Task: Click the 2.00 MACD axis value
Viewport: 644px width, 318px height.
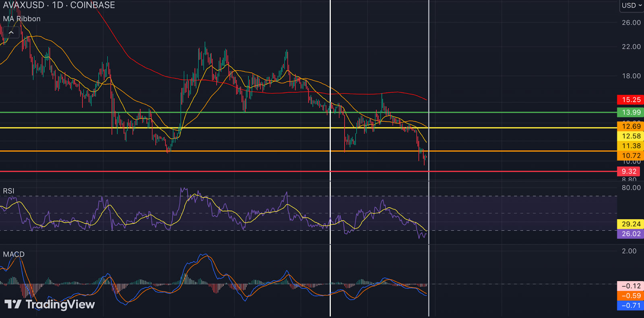Action: click(630, 251)
